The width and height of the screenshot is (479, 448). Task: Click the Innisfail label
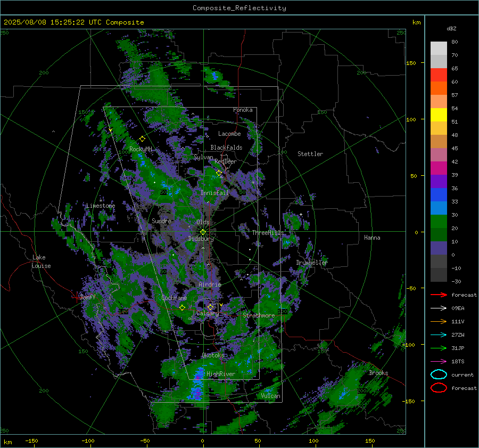pyautogui.click(x=214, y=193)
